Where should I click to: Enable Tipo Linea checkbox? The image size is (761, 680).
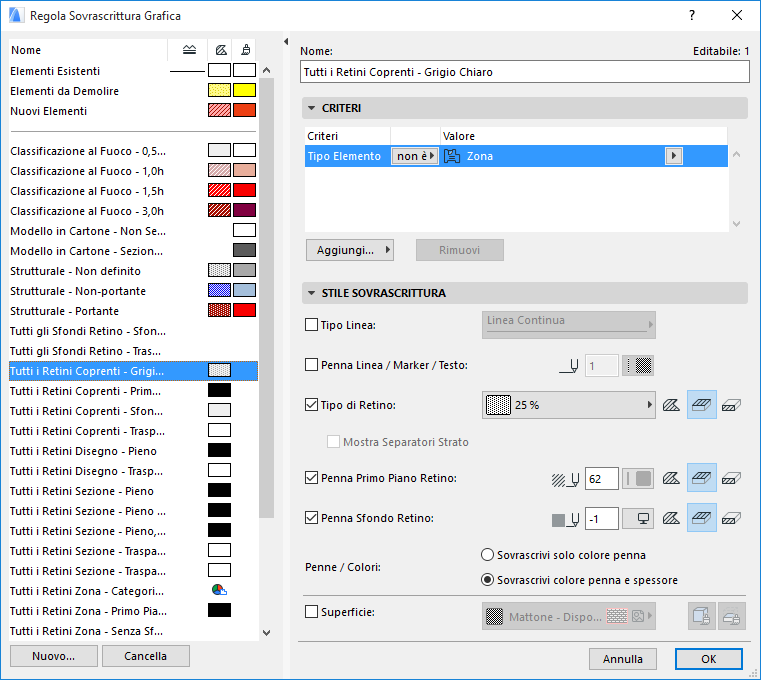click(311, 325)
